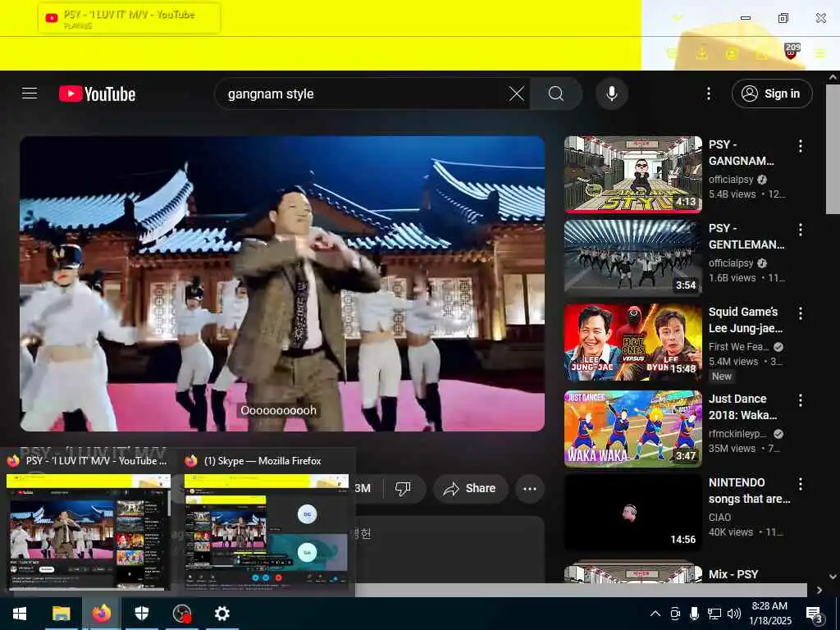
Task: Open PSY - GANGNAM STYLE thumbnail
Action: pos(632,174)
